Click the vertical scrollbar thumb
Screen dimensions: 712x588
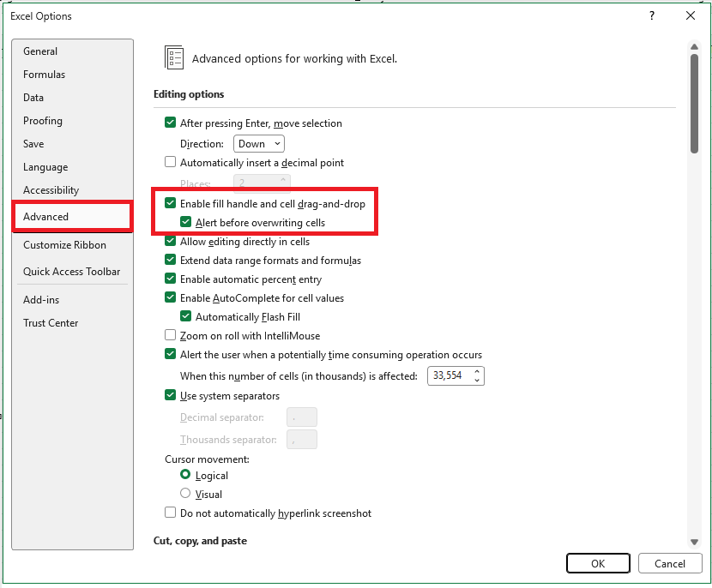point(694,104)
